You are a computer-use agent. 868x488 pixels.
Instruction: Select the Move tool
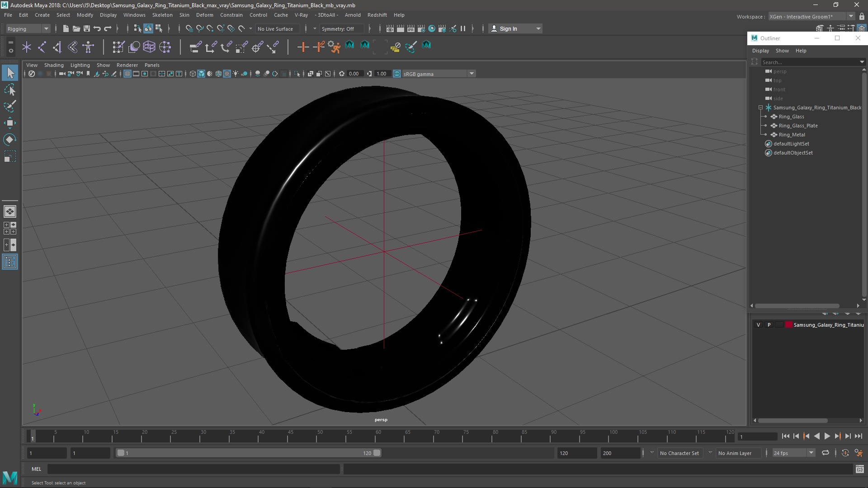10,123
